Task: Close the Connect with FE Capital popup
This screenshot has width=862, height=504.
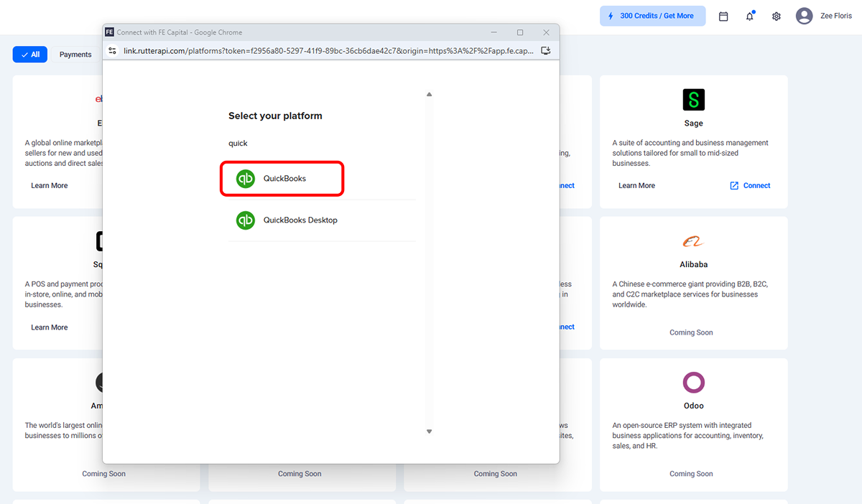Action: [x=547, y=32]
